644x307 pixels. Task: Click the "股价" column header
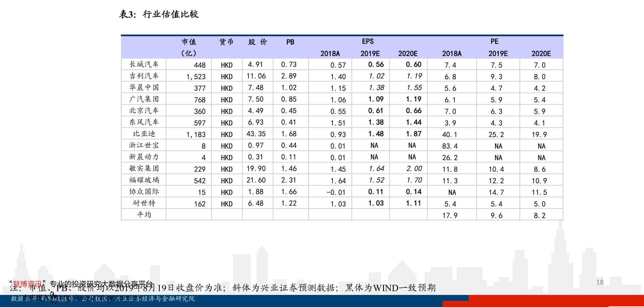tap(258, 42)
